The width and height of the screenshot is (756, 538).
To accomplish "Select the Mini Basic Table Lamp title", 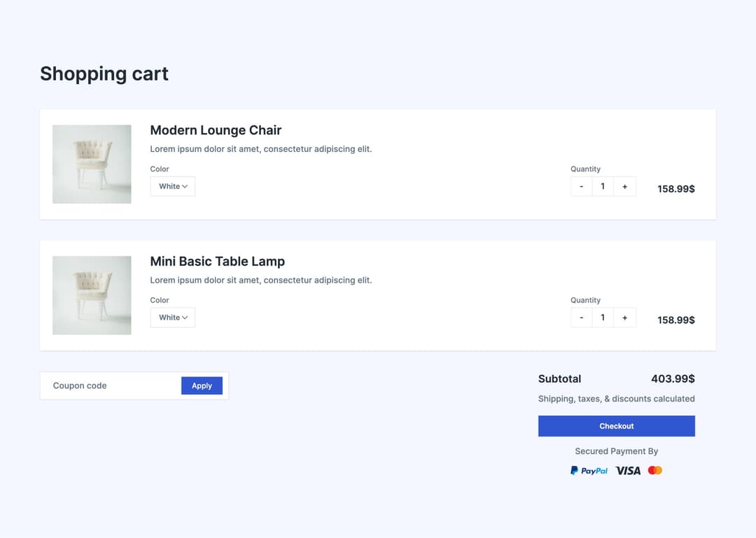I will coord(218,261).
